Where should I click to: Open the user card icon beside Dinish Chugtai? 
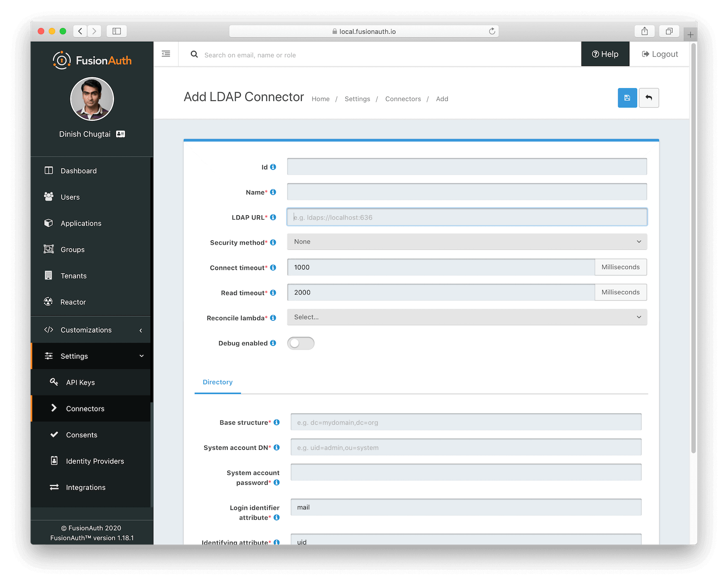121,134
